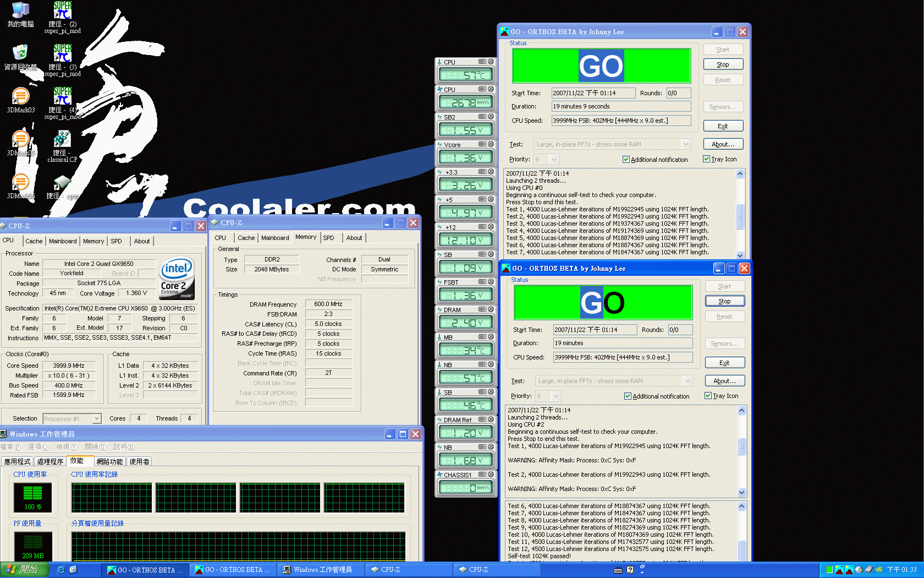Viewport: 924px width, 578px height.
Task: Click language bar help icon
Action: point(630,570)
